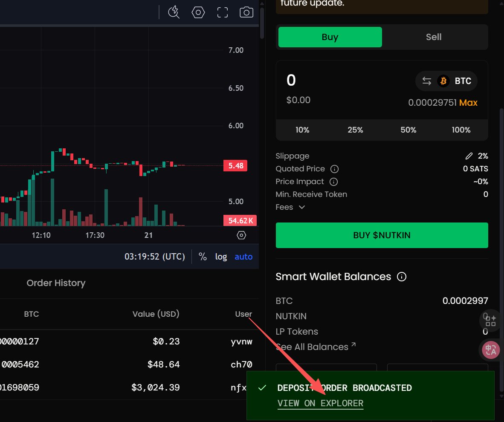This screenshot has height=422, width=504.
Task: Toggle percent scale on the chart
Action: (x=203, y=257)
